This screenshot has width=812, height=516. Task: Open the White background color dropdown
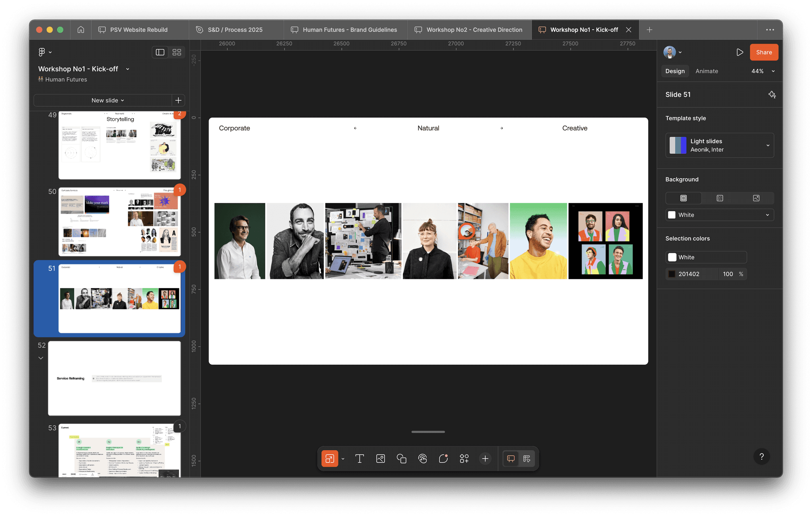coord(720,215)
